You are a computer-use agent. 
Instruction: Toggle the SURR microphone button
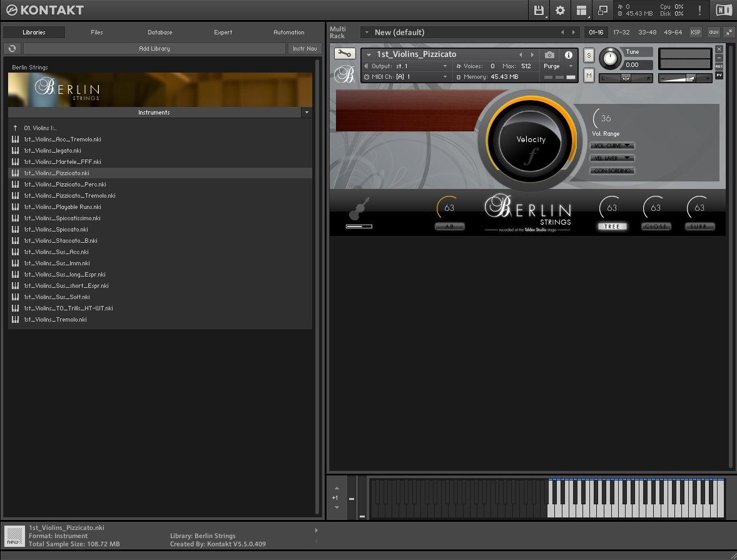point(699,227)
